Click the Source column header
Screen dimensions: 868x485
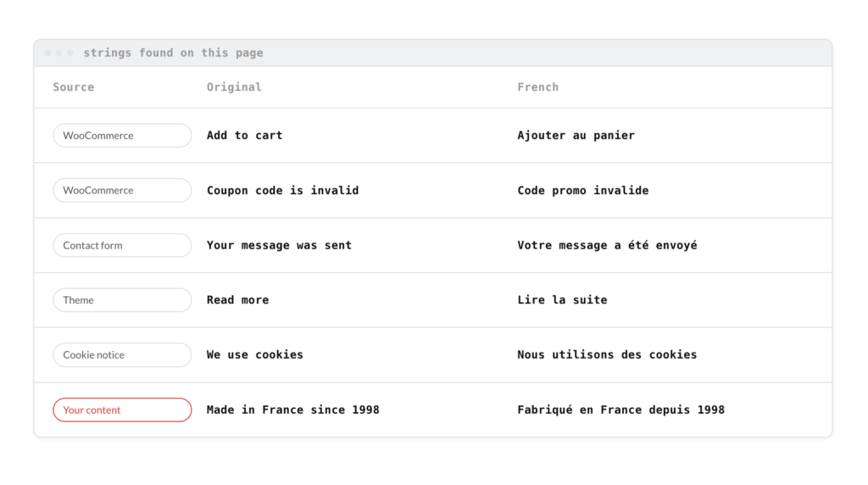(74, 87)
